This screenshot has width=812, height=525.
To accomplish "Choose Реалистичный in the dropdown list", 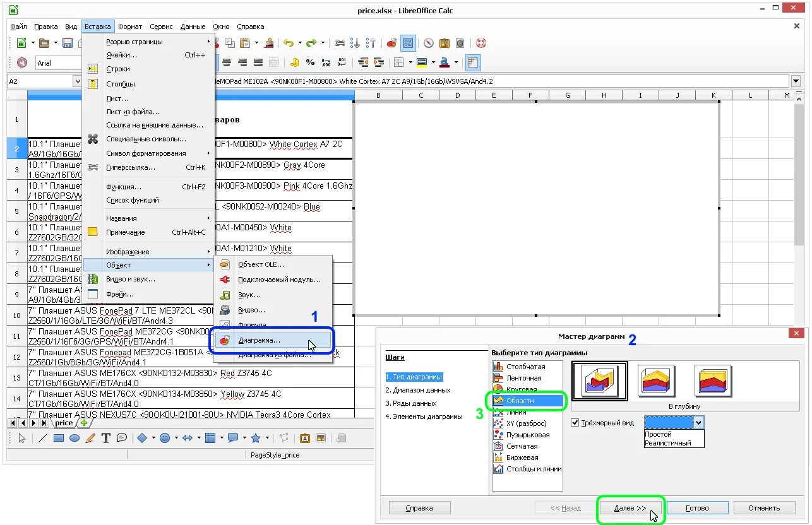I will [673, 443].
